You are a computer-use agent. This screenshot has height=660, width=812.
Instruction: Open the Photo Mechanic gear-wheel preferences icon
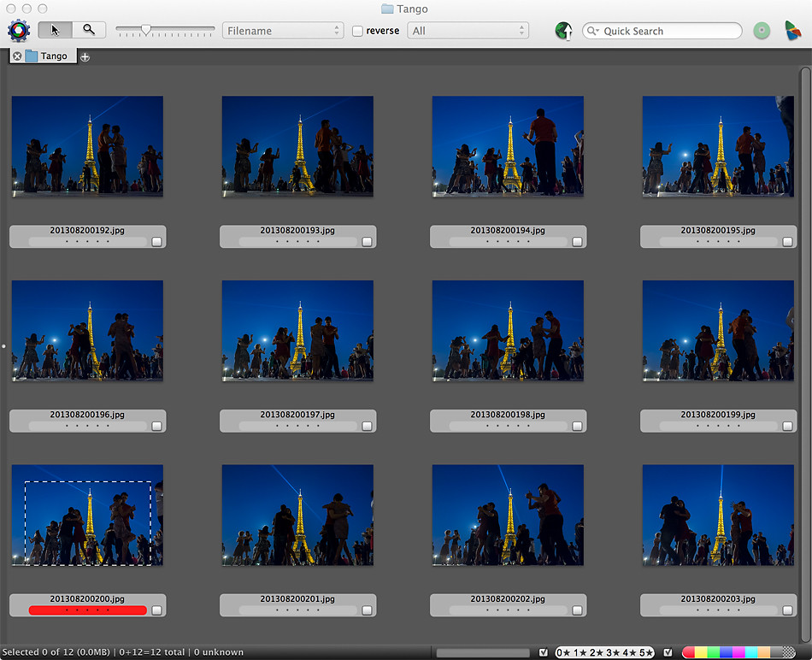[x=19, y=31]
